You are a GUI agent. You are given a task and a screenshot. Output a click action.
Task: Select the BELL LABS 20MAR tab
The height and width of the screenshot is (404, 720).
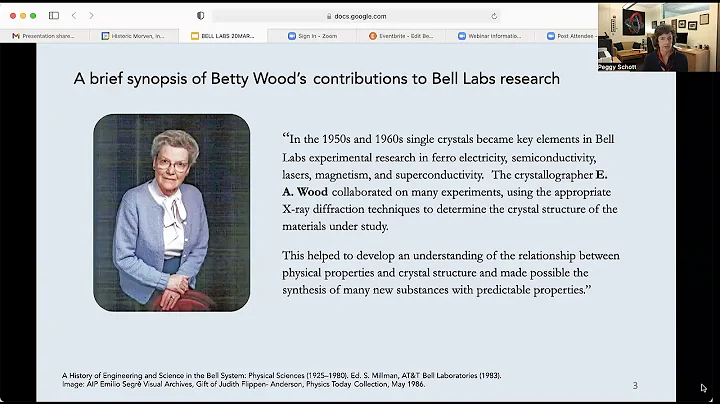[223, 36]
